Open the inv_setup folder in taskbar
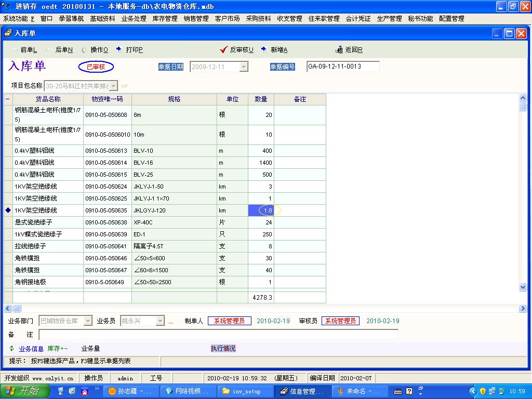The width and height of the screenshot is (532, 399). (240, 391)
